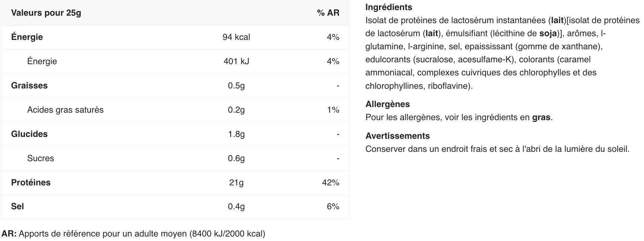This screenshot has height=241, width=644.
Task: Click the "% AR" column header
Action: tap(328, 13)
